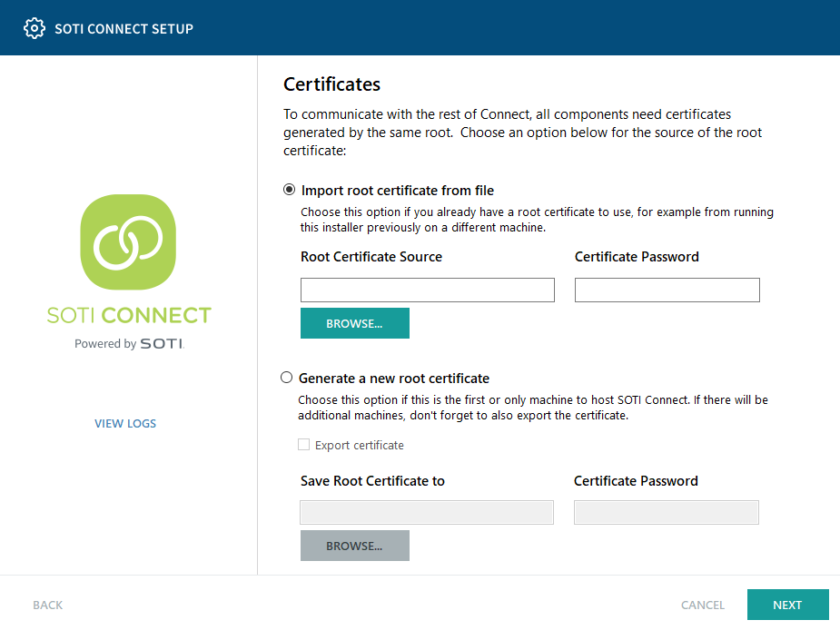Click the Save Root Certificate to field
The height and width of the screenshot is (630, 840).
(427, 513)
